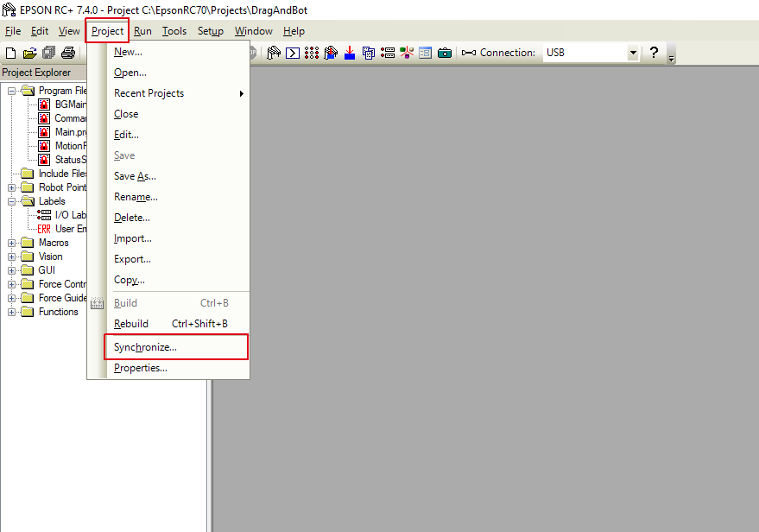Screen dimensions: 759x532
Task: Open I/O Monitor red dots icon
Action: (x=312, y=53)
